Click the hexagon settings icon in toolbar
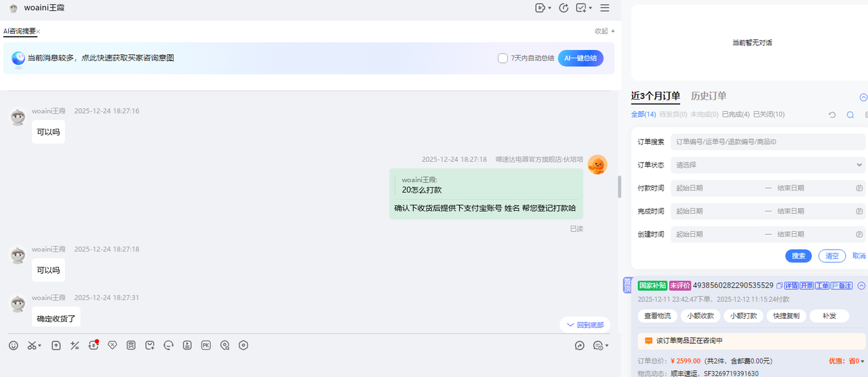Screen dimensions: 868x377 pos(243,345)
